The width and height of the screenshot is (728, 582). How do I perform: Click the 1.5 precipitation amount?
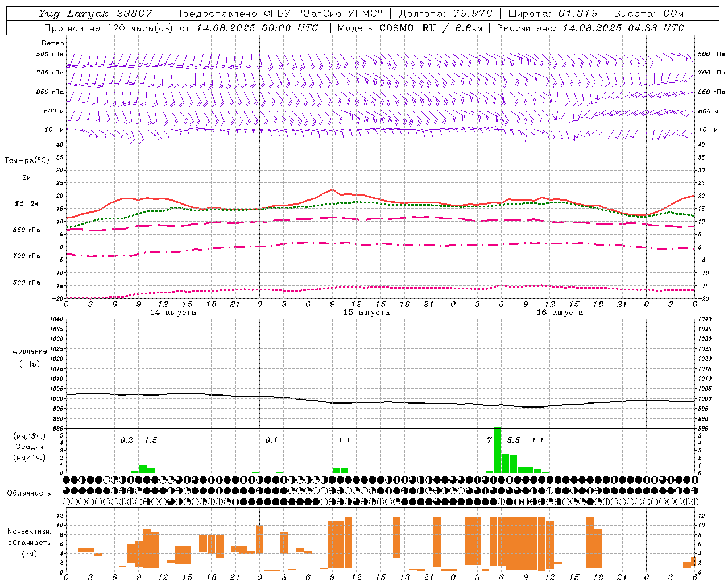[x=151, y=440]
